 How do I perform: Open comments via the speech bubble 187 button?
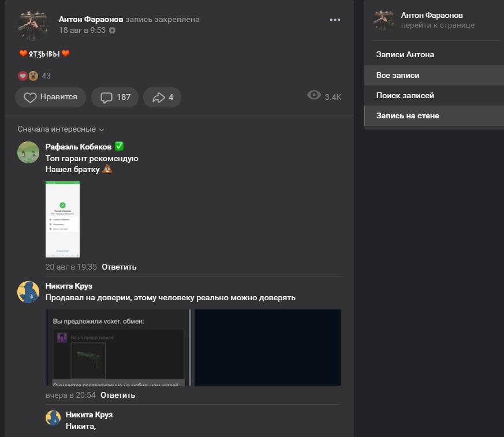(115, 97)
